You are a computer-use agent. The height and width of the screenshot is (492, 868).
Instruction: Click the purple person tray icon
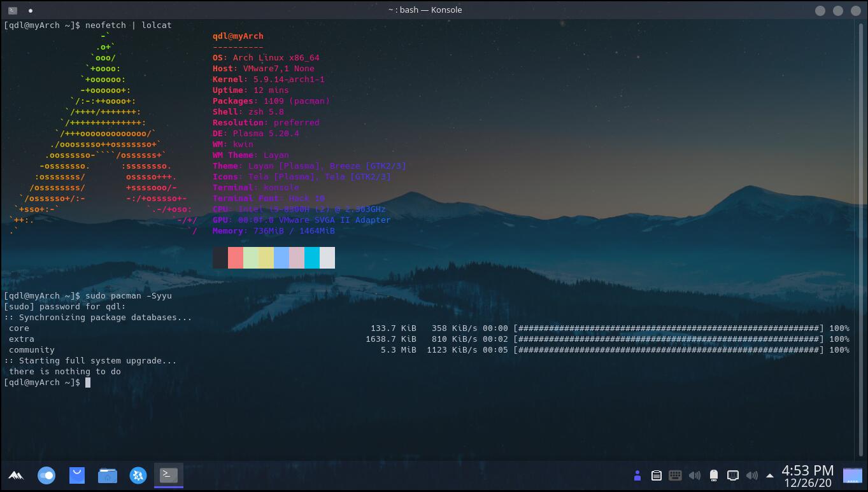click(637, 475)
